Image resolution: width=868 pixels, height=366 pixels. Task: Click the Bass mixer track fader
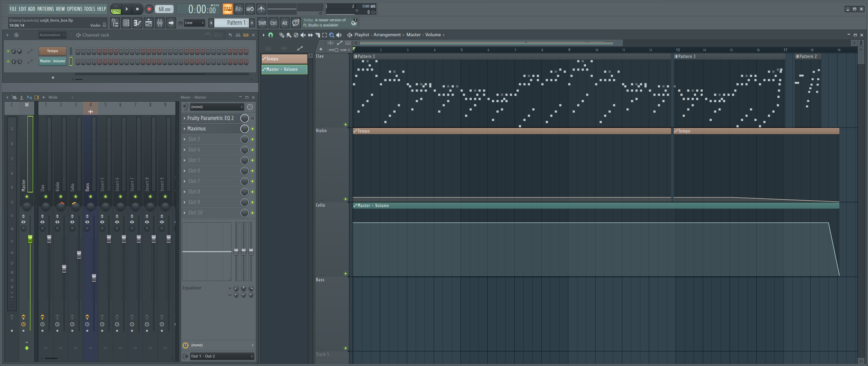click(x=94, y=278)
